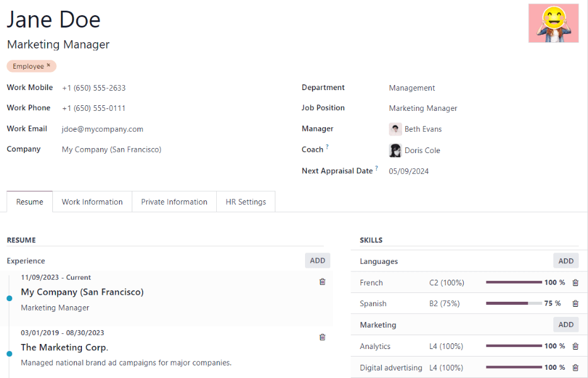Click Jane Doe's profile photo

pos(553,23)
